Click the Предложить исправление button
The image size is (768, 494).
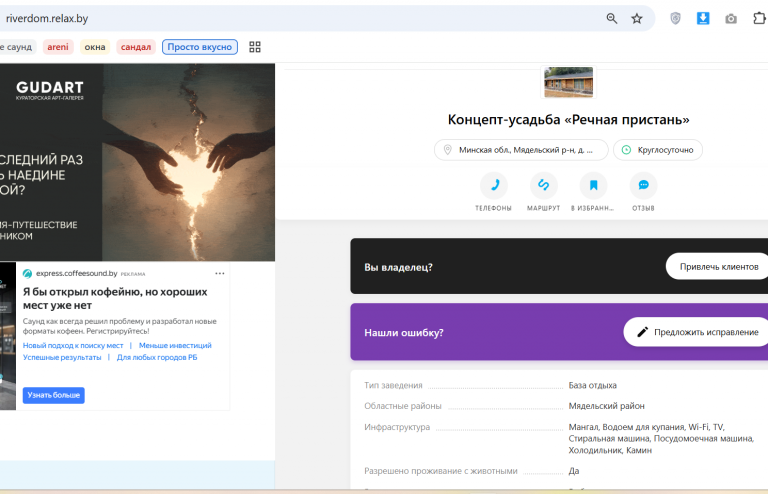pyautogui.click(x=697, y=332)
